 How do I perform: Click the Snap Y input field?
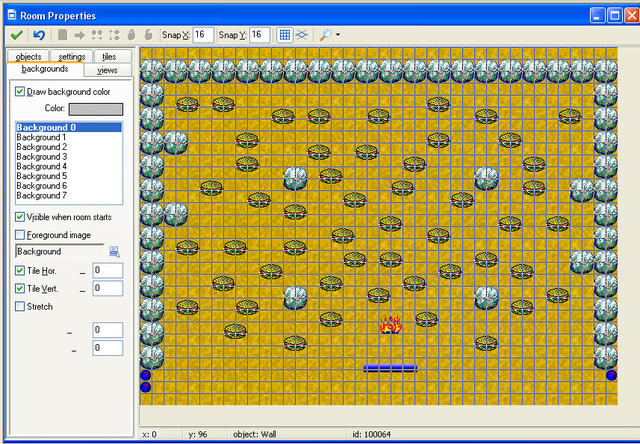point(260,35)
